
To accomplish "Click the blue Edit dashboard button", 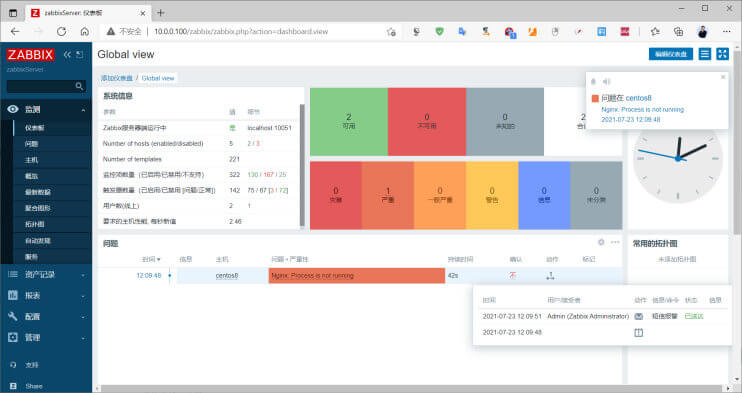I will coord(671,54).
